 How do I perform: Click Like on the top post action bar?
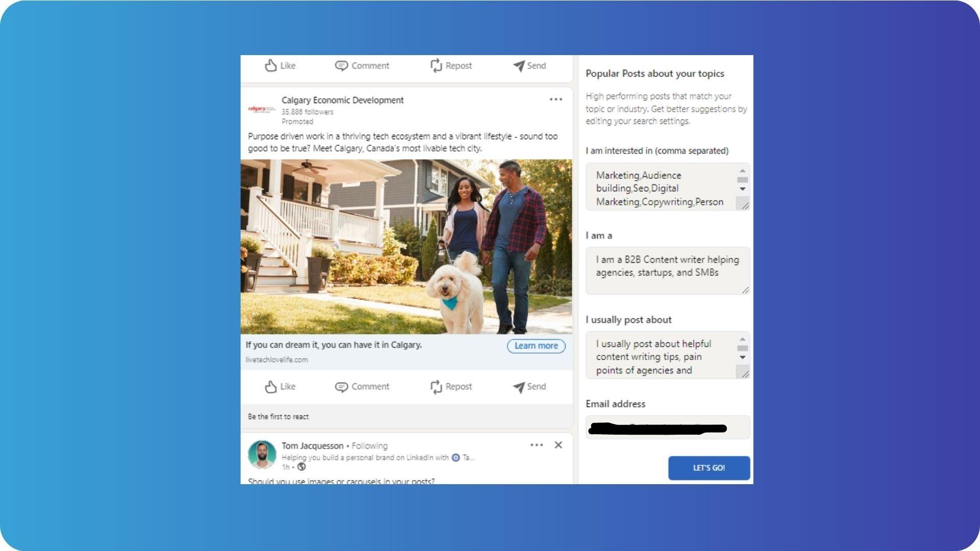(280, 66)
